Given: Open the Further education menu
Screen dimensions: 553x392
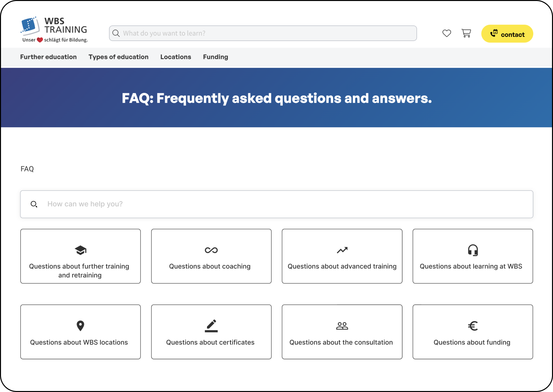Looking at the screenshot, I should click(48, 57).
